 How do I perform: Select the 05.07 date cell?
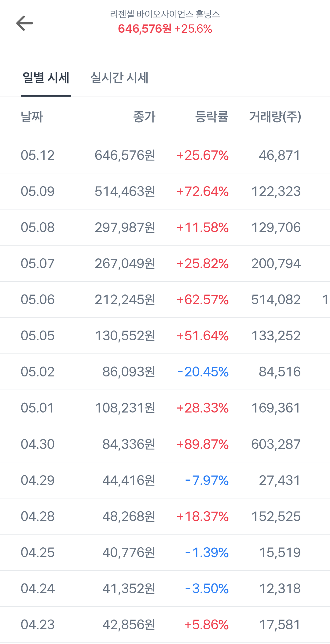coord(38,264)
